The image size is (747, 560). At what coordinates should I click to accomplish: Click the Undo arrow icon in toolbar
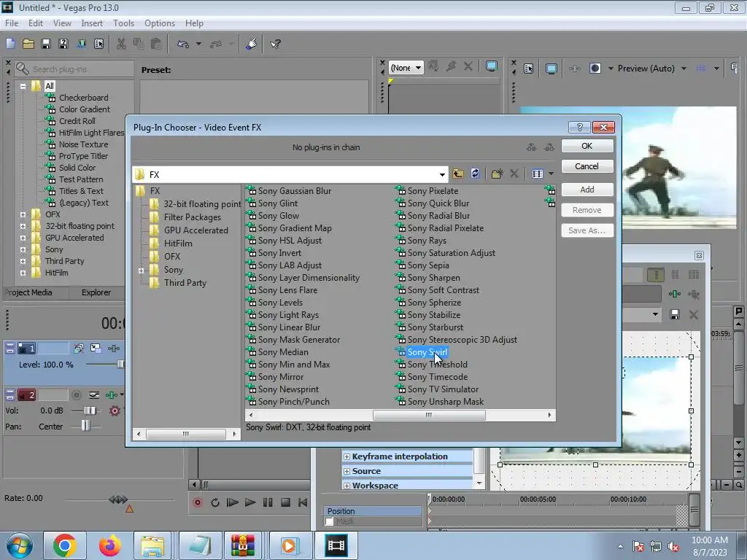point(183,44)
